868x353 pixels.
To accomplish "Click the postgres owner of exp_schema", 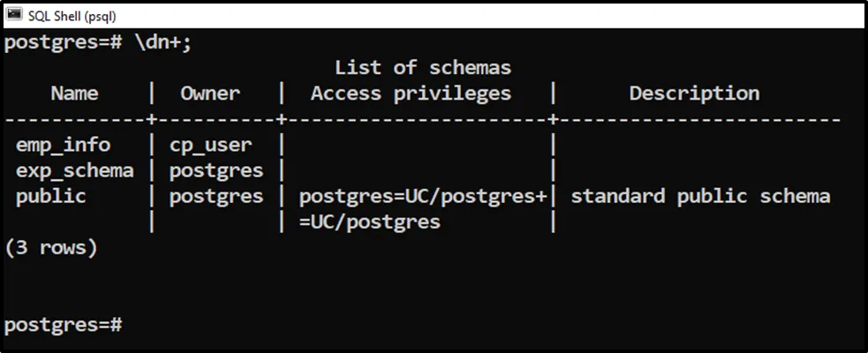I will pyautogui.click(x=215, y=170).
